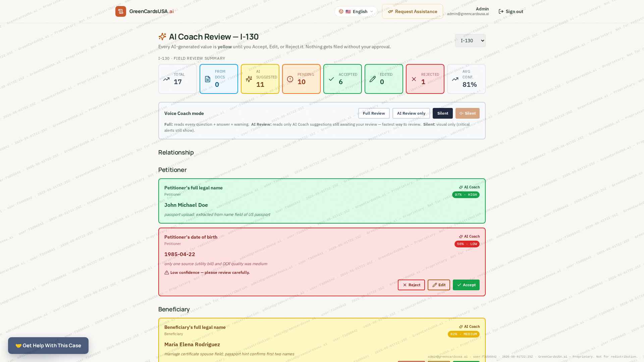644x362 pixels.
Task: Click the sparkle icon beside AI Coach Review
Action: pos(162,37)
